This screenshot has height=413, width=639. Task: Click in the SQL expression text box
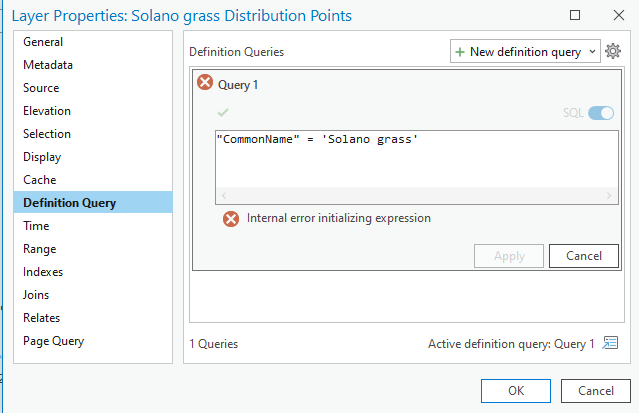(x=416, y=160)
